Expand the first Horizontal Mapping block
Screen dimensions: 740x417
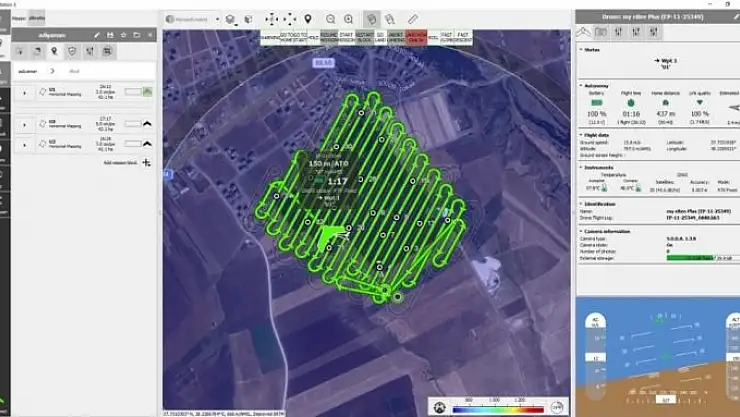[x=24, y=93]
